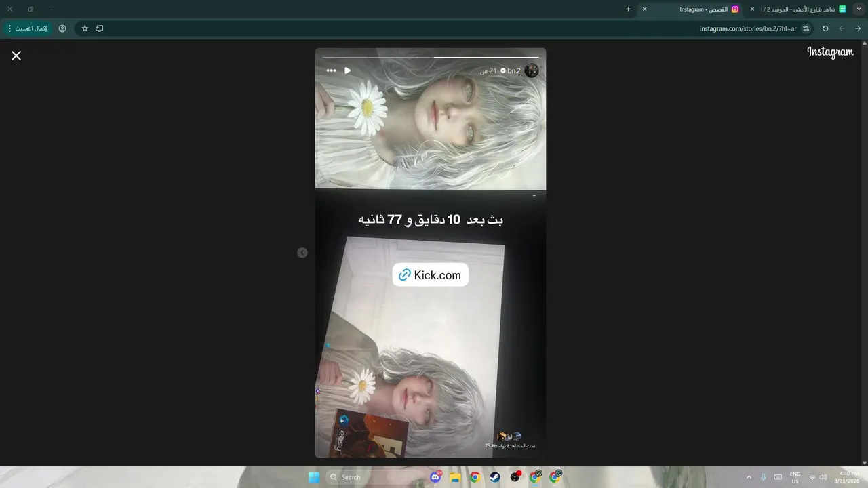The height and width of the screenshot is (488, 868).
Task: Click the microphone tray icon
Action: 764,477
